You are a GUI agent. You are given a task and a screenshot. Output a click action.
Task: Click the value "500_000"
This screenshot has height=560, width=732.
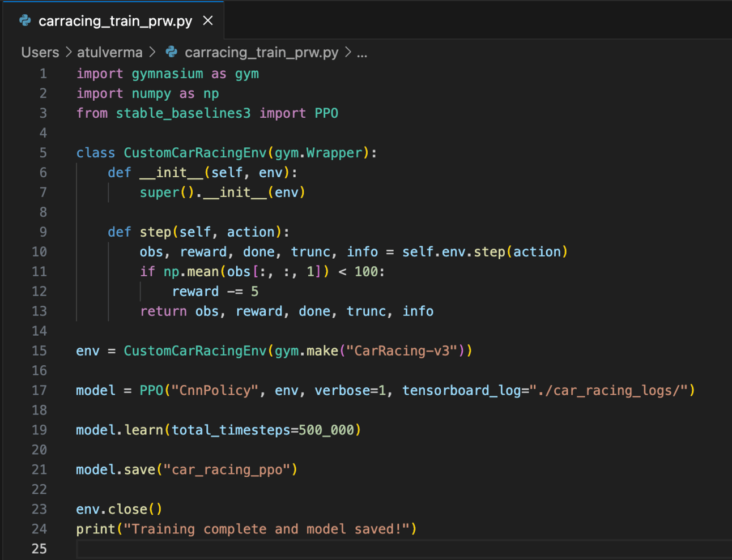click(326, 431)
